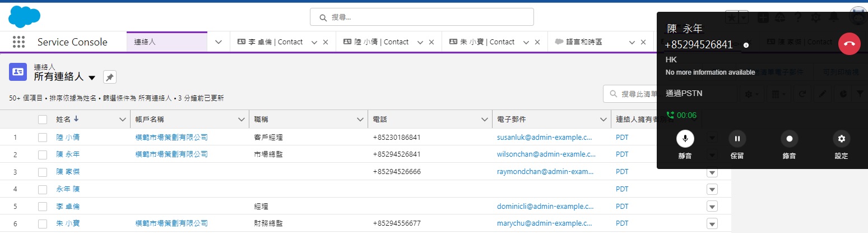Open 帳戶名稱 column menu chevron
The width and height of the screenshot is (868, 233).
click(243, 119)
